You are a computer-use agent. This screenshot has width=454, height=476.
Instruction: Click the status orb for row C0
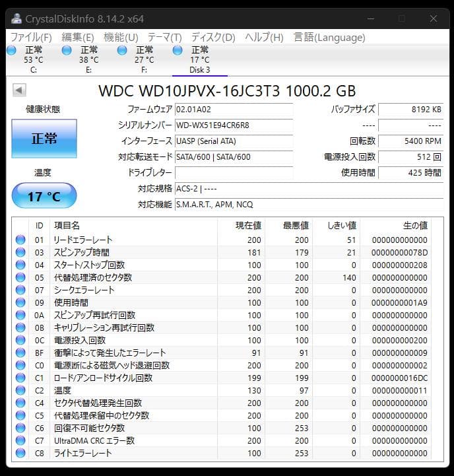[x=20, y=365]
